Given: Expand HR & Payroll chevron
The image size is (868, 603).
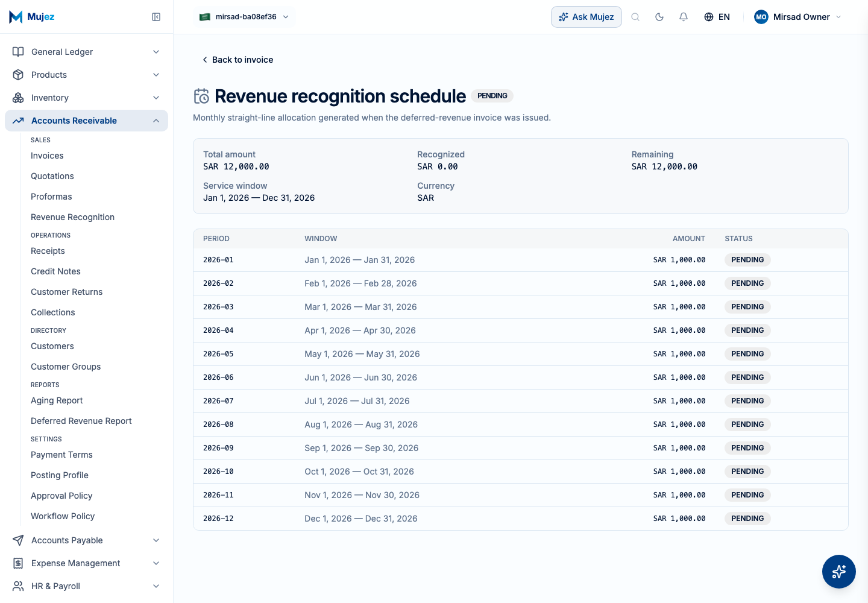Looking at the screenshot, I should coord(156,586).
